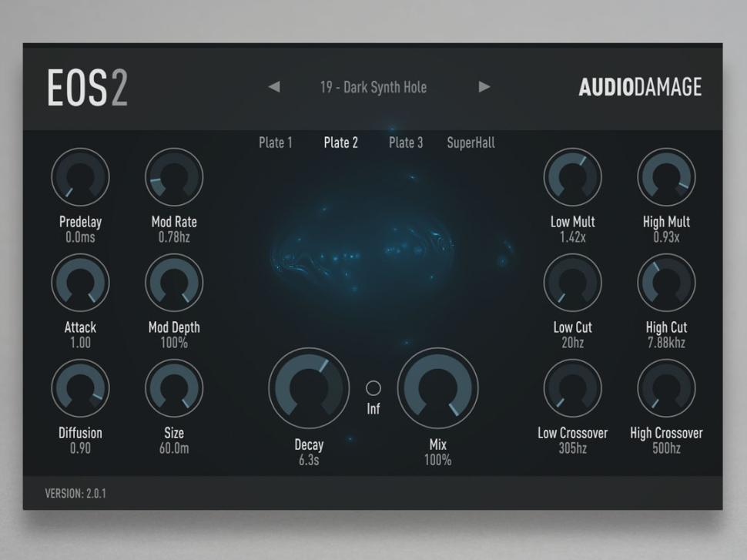Select the SuperHall algorithm

click(471, 143)
